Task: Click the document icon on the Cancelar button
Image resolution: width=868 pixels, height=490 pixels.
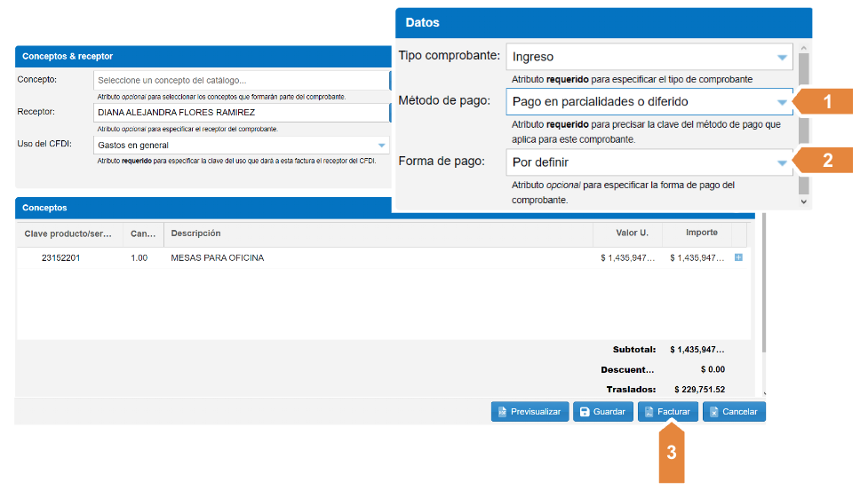Action: pos(714,412)
